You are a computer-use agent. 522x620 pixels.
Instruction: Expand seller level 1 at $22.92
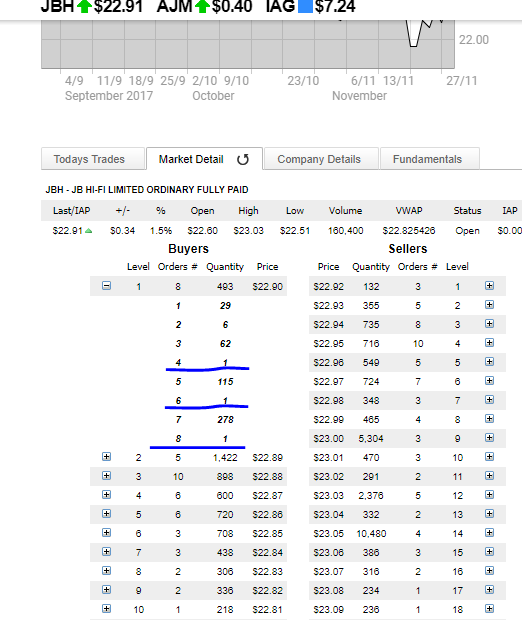click(490, 285)
